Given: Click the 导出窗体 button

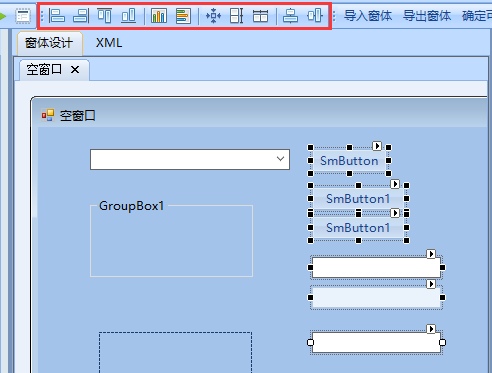Looking at the screenshot, I should click(x=427, y=16).
